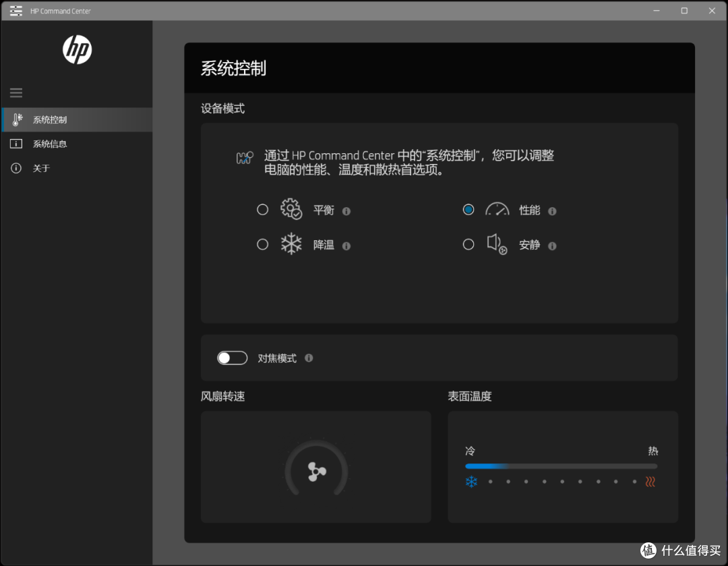
Task: Click the fan icon in 风扇转速 panel
Action: 317,471
